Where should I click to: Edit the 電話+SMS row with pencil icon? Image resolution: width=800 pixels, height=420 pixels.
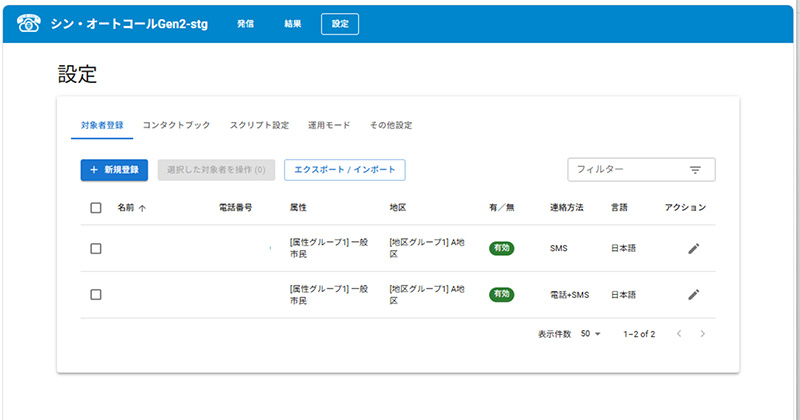[693, 294]
